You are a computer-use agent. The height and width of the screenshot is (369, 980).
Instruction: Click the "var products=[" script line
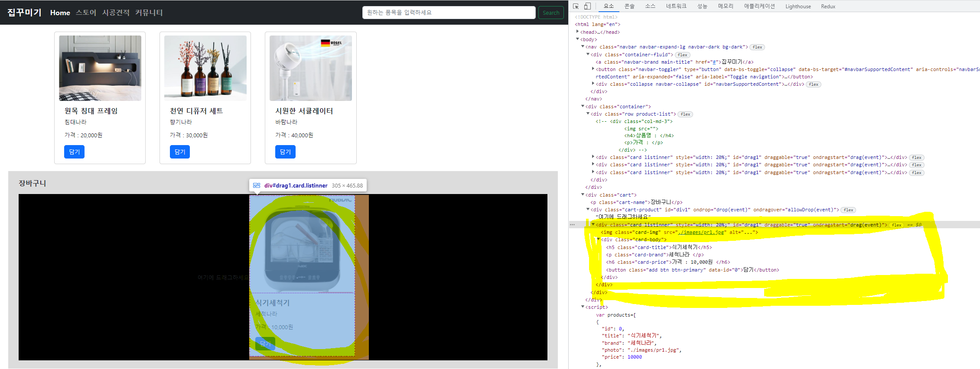coord(616,315)
